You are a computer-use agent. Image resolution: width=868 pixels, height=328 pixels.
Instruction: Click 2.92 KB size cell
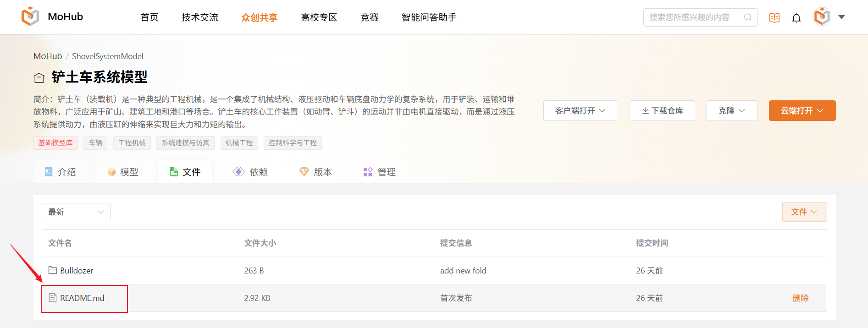click(x=257, y=298)
